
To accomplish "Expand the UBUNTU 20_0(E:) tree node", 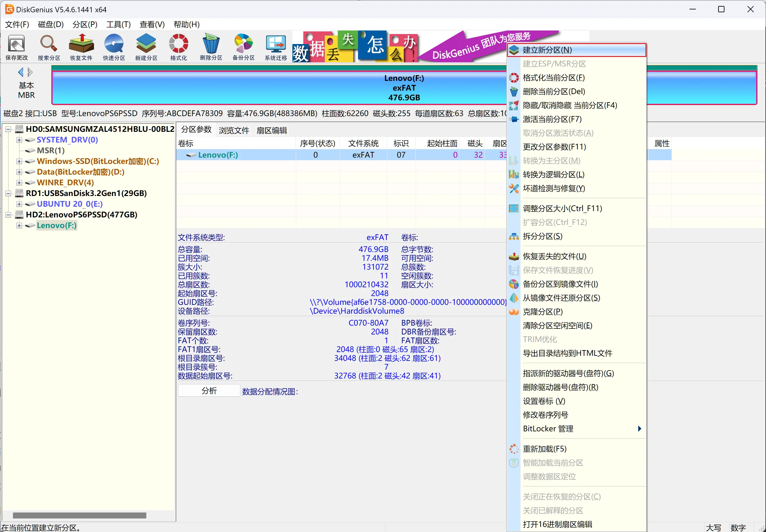I will tap(19, 204).
